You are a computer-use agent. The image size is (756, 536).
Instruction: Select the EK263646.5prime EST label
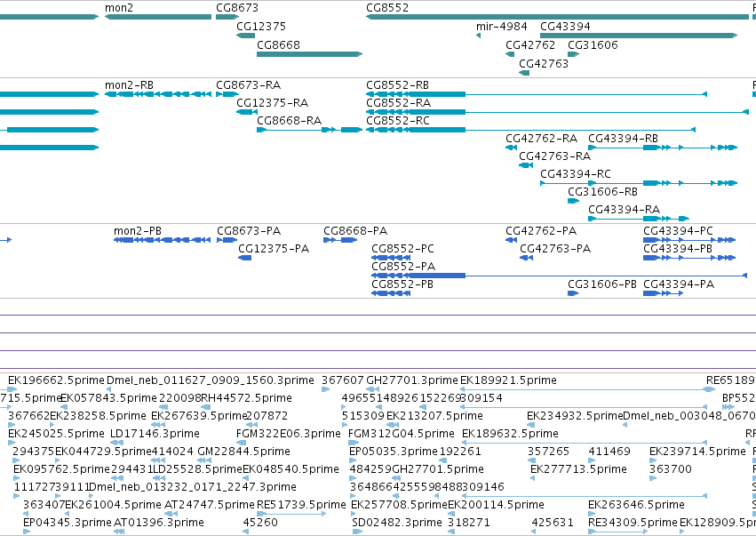(x=636, y=505)
